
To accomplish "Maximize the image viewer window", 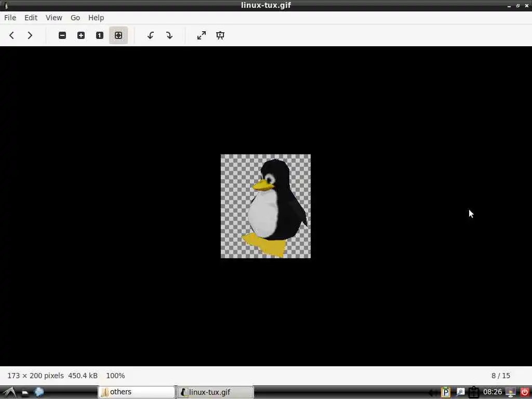I will (518, 6).
